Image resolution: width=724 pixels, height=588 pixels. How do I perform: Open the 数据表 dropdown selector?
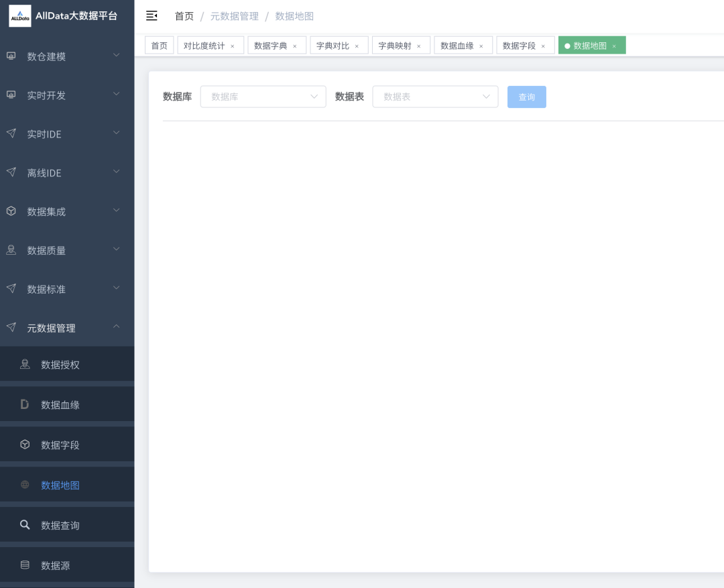point(435,97)
